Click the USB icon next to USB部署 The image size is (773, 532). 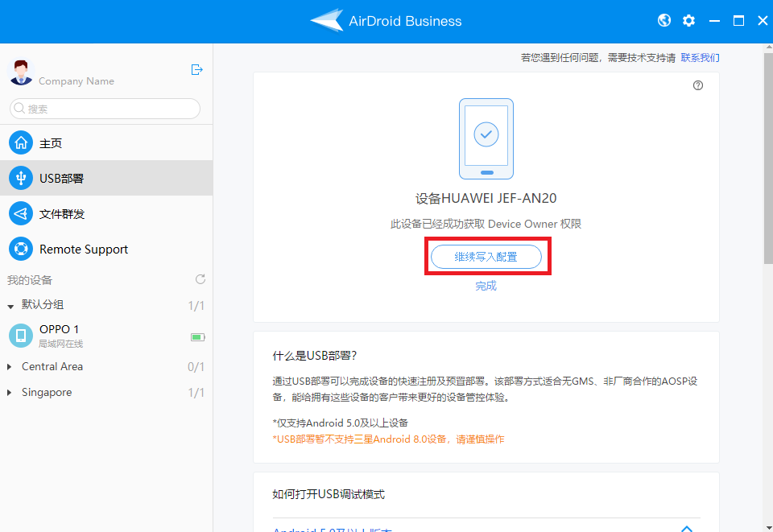tap(21, 178)
